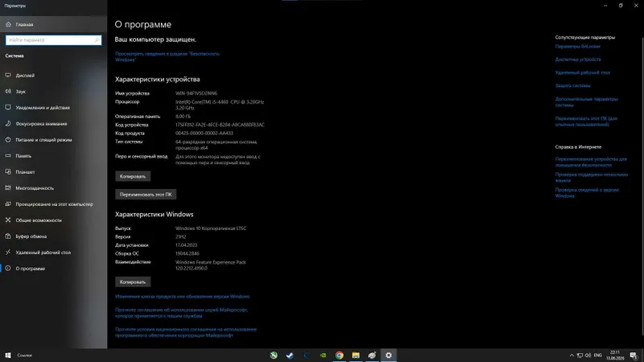
Task: Click the search magnifier icon
Action: pos(97,40)
